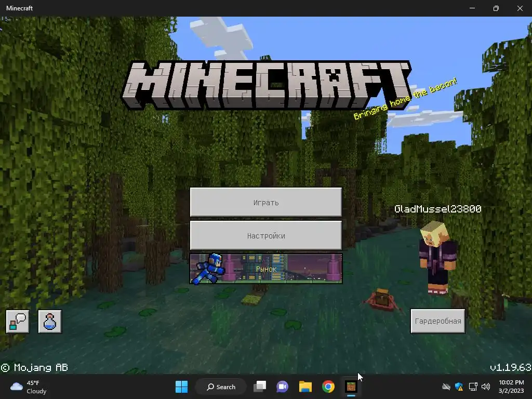The width and height of the screenshot is (532, 399).
Task: Click the OneDrive tray icon
Action: 446,387
